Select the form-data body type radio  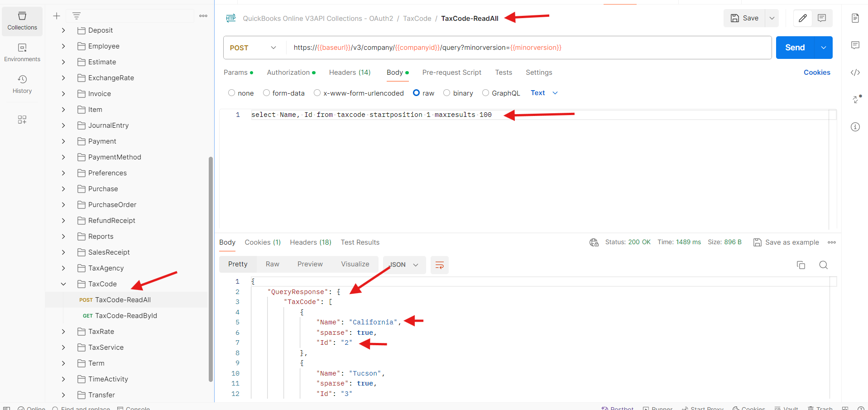pos(266,93)
